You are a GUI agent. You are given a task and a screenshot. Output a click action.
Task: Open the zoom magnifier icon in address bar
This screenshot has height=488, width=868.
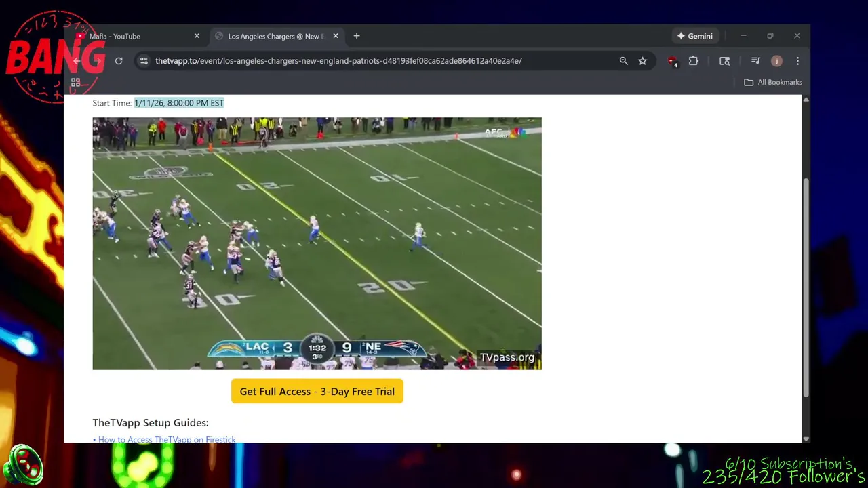click(x=623, y=61)
